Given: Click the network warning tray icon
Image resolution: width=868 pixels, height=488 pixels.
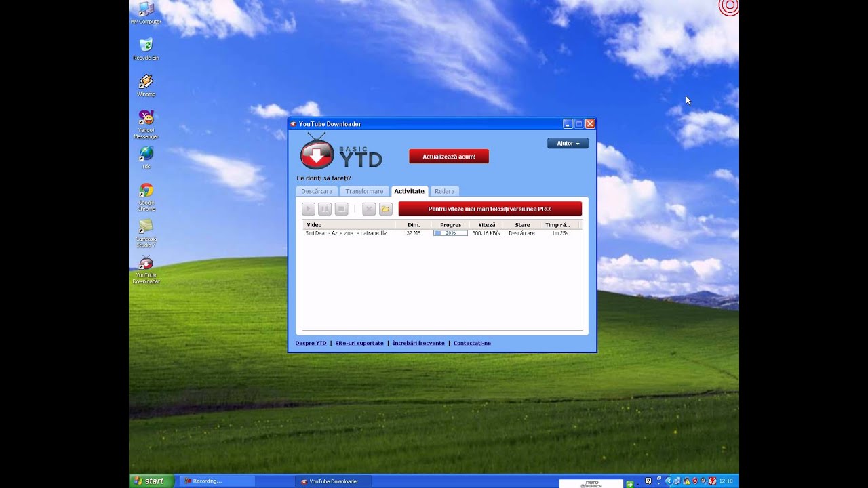Looking at the screenshot, I should (x=686, y=481).
